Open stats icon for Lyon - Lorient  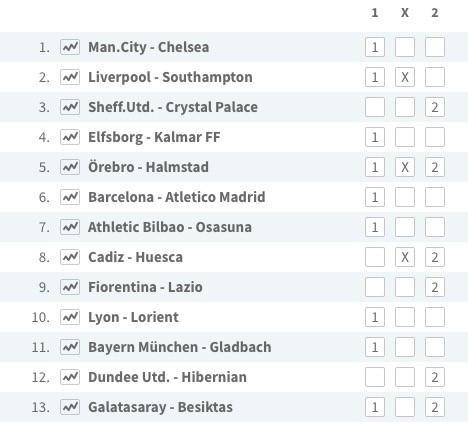pos(70,317)
